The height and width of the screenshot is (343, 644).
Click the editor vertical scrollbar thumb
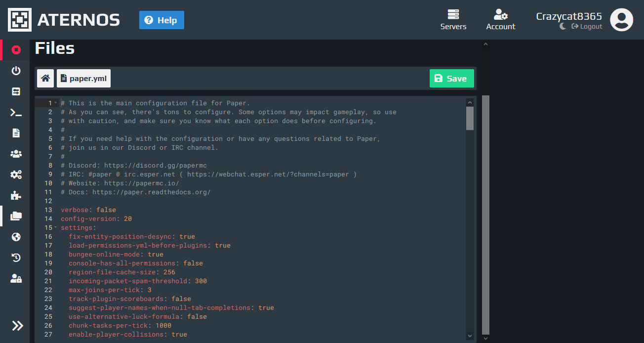pyautogui.click(x=470, y=118)
